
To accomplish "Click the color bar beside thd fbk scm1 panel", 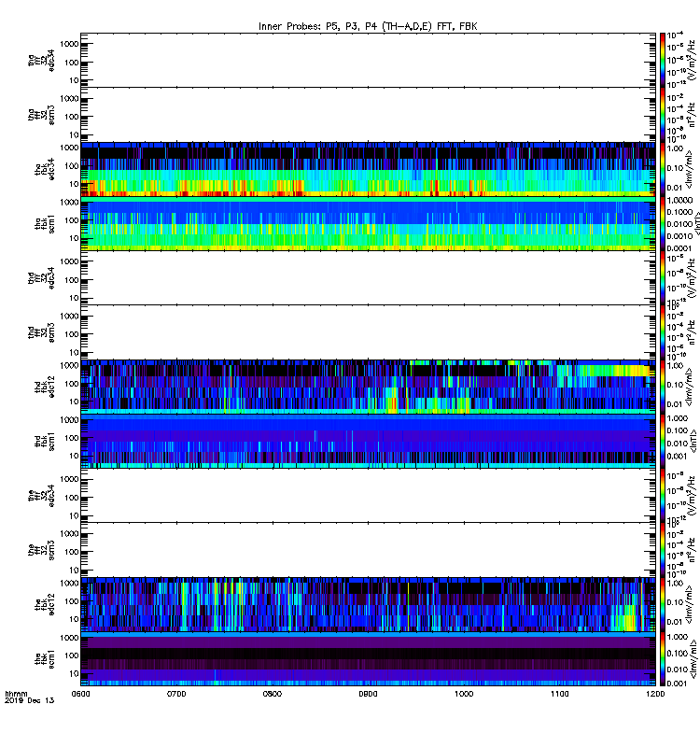I will (663, 441).
